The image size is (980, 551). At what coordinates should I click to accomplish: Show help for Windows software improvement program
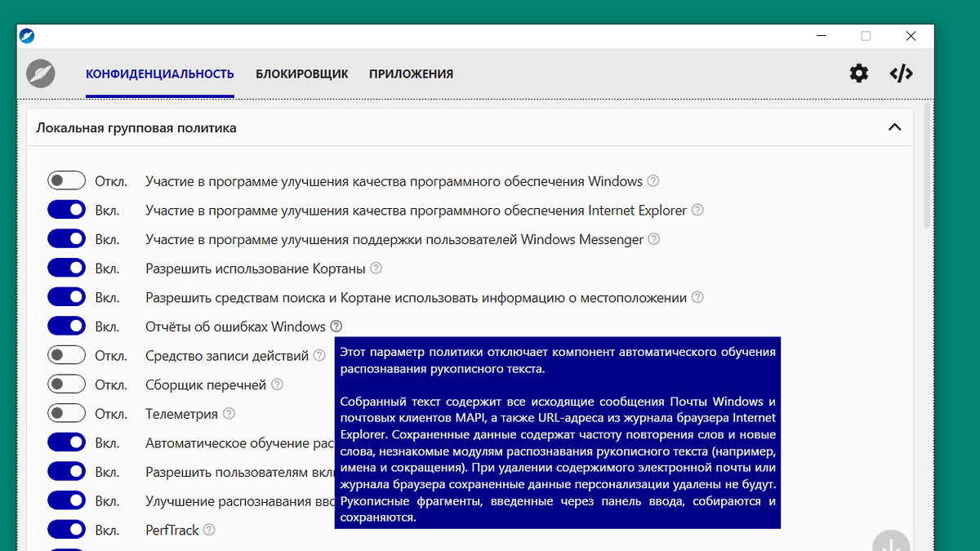pyautogui.click(x=653, y=181)
